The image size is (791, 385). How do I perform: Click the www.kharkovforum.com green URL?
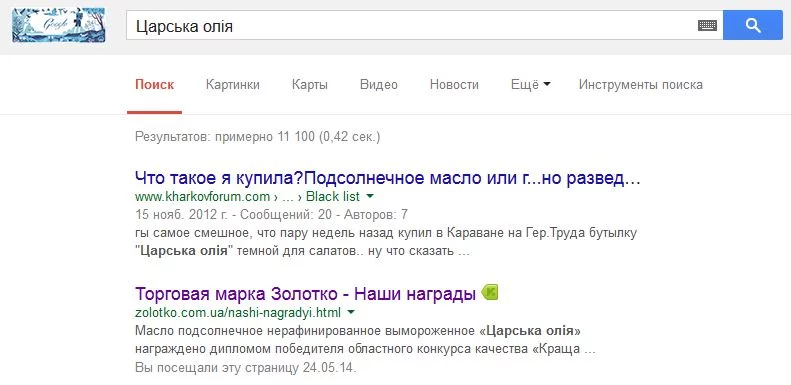202,196
